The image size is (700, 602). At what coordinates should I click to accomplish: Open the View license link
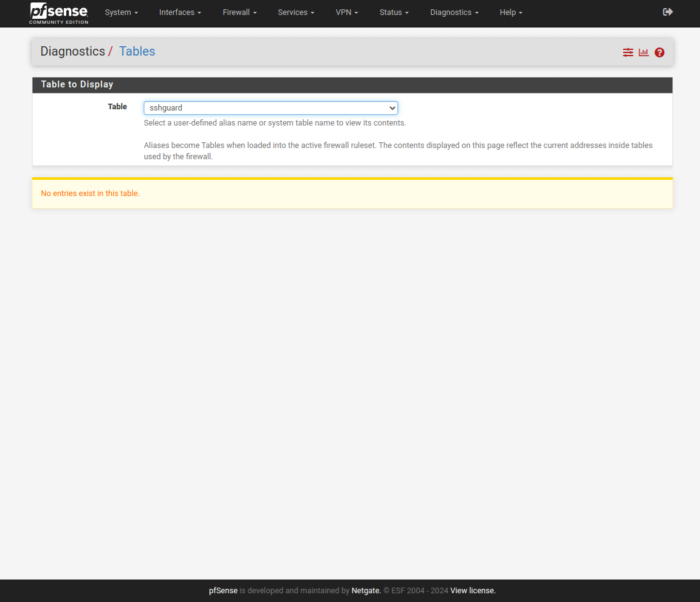coord(472,590)
